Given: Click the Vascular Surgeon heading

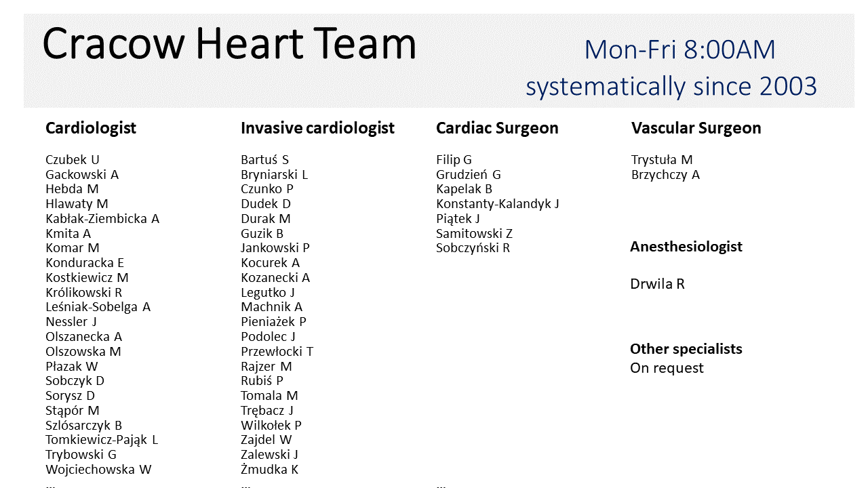Looking at the screenshot, I should [696, 128].
